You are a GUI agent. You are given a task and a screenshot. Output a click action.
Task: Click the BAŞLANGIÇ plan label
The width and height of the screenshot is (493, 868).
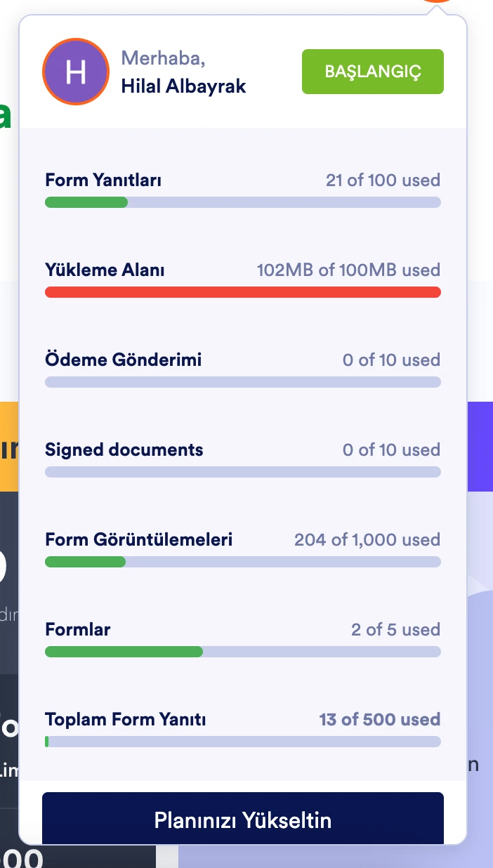372,71
